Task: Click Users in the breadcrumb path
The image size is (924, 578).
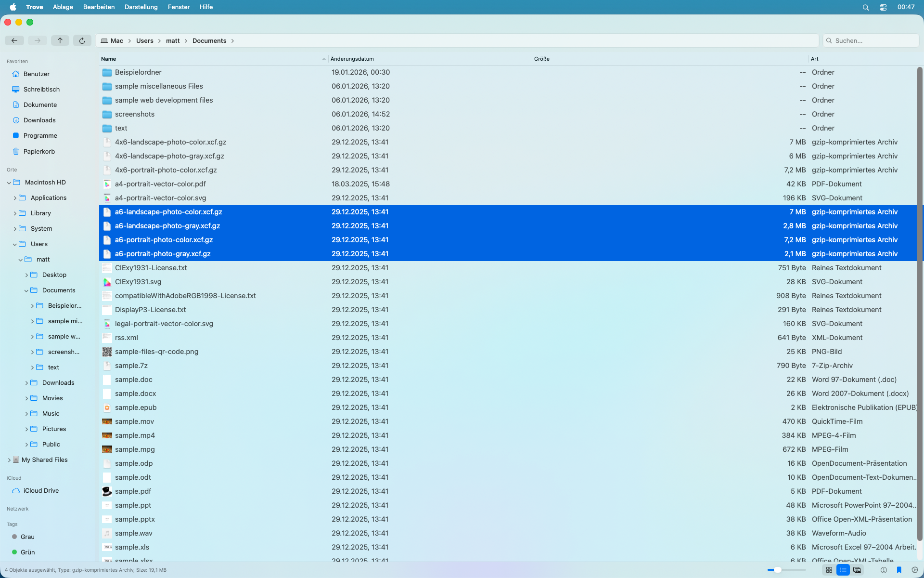Action: 144,40
